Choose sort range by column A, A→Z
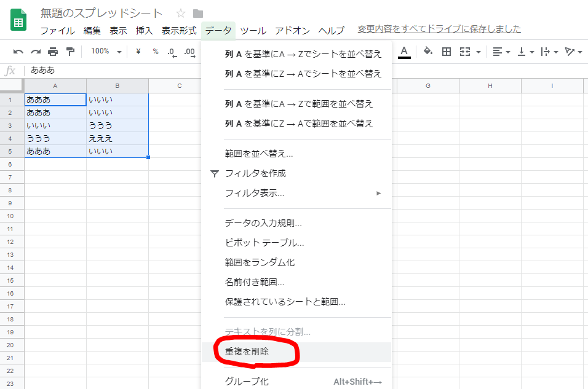588x389 pixels. (296, 104)
